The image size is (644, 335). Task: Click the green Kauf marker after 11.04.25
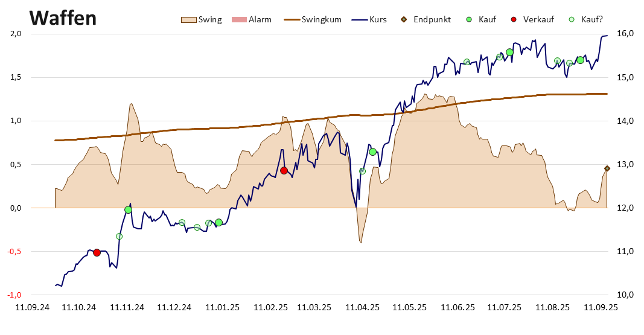[x=373, y=152]
